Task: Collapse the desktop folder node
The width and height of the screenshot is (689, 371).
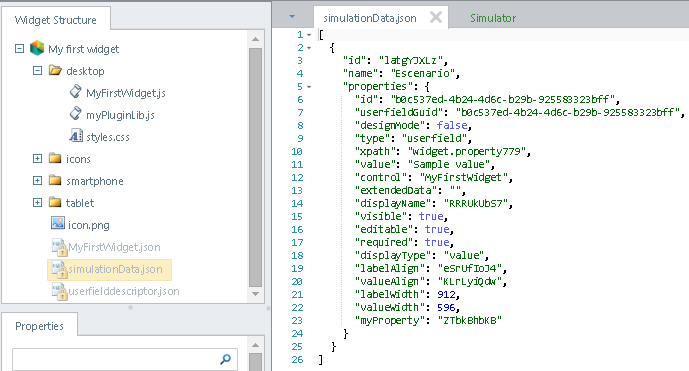Action: [x=37, y=70]
